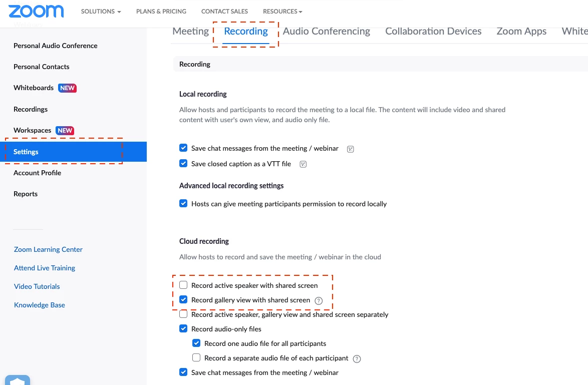Switch to the Audio Conferencing tab
The height and width of the screenshot is (385, 588).
tap(326, 31)
